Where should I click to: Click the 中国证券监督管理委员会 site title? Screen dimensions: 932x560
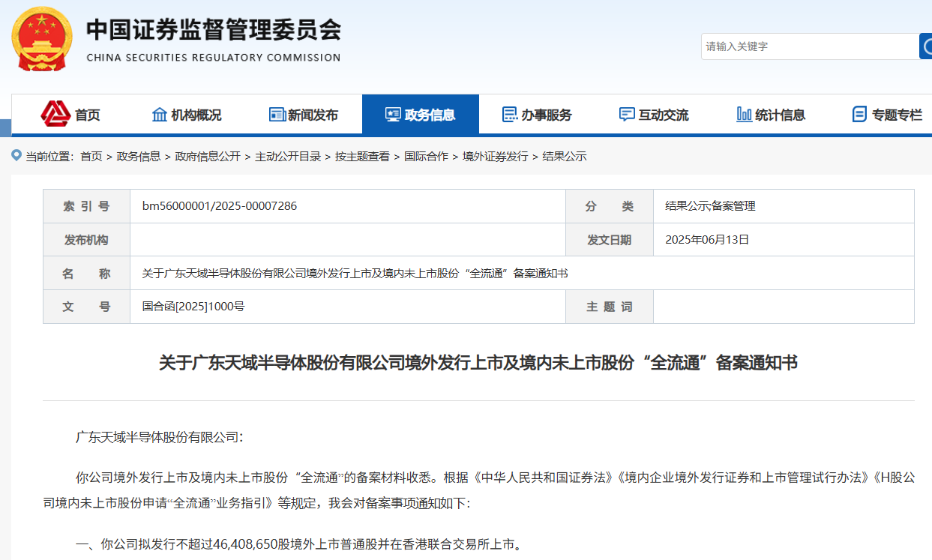pyautogui.click(x=214, y=30)
